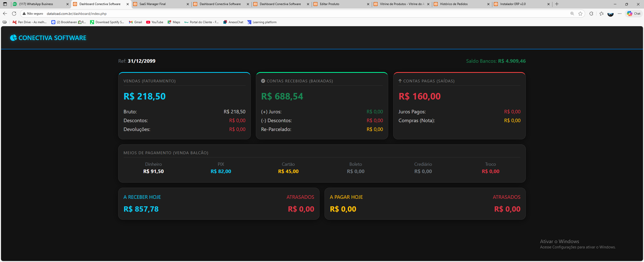Click the printer icon on the bookmarks bar
The width and height of the screenshot is (644, 262).
point(4,22)
